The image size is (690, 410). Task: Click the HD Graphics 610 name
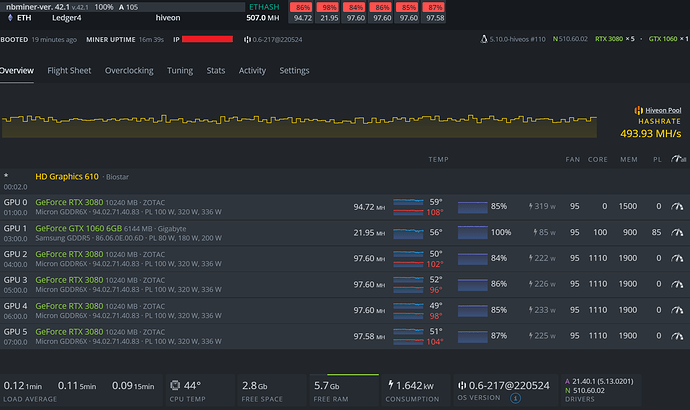[x=67, y=176]
